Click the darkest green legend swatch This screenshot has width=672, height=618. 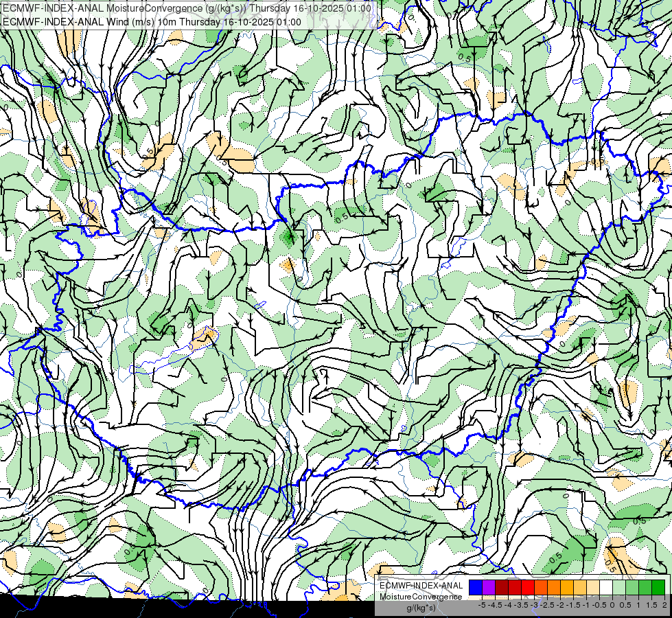click(658, 587)
